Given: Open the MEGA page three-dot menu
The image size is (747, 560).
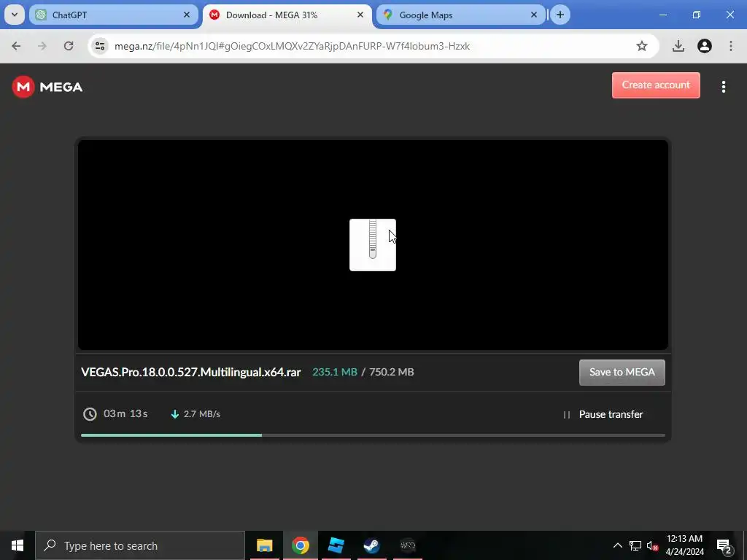Looking at the screenshot, I should tap(723, 87).
